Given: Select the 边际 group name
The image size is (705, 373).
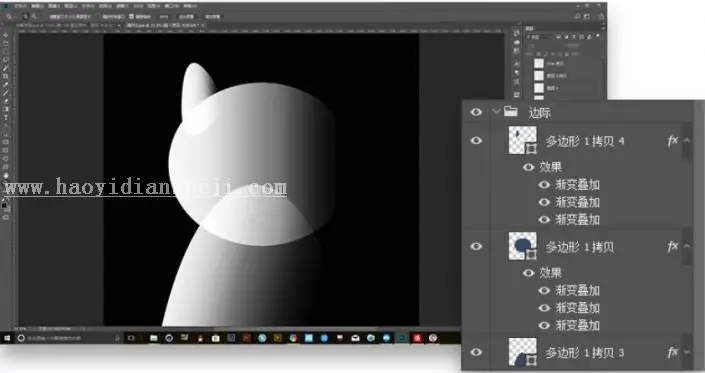Looking at the screenshot, I should point(539,112).
